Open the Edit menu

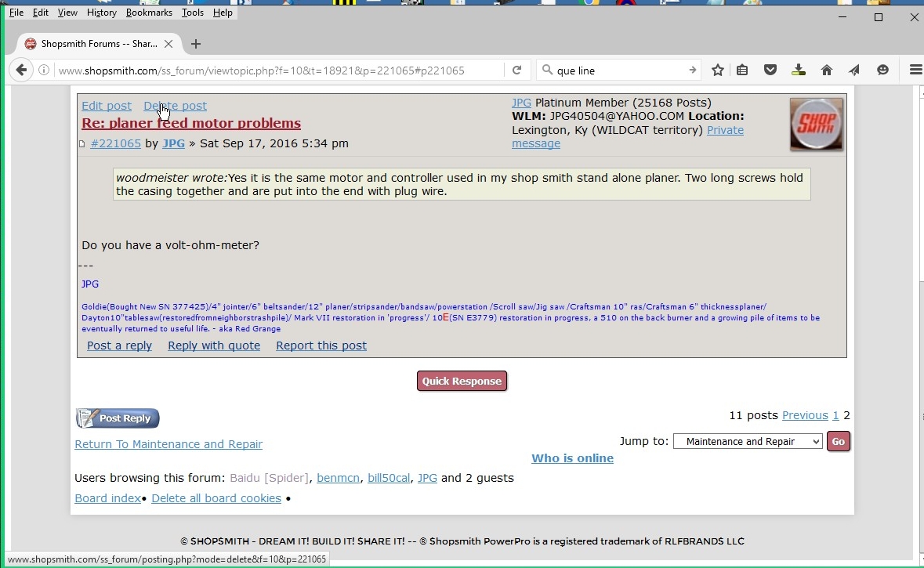click(40, 13)
